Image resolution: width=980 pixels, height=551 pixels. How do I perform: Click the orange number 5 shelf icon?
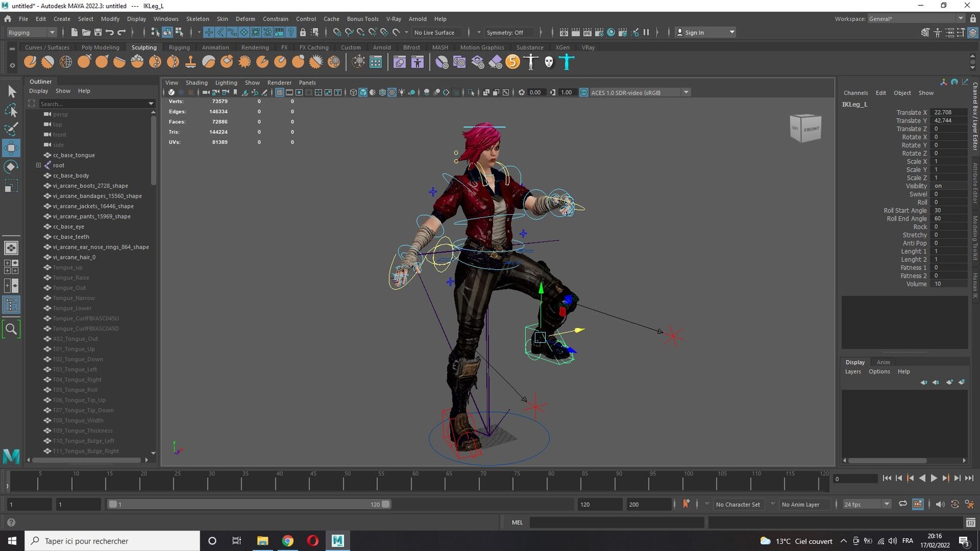pos(513,61)
